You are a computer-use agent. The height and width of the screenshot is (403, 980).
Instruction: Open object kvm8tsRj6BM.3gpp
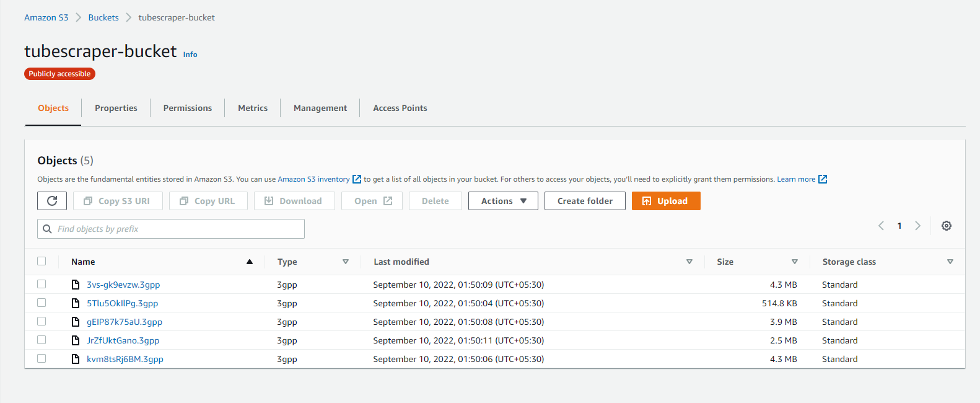pyautogui.click(x=125, y=359)
